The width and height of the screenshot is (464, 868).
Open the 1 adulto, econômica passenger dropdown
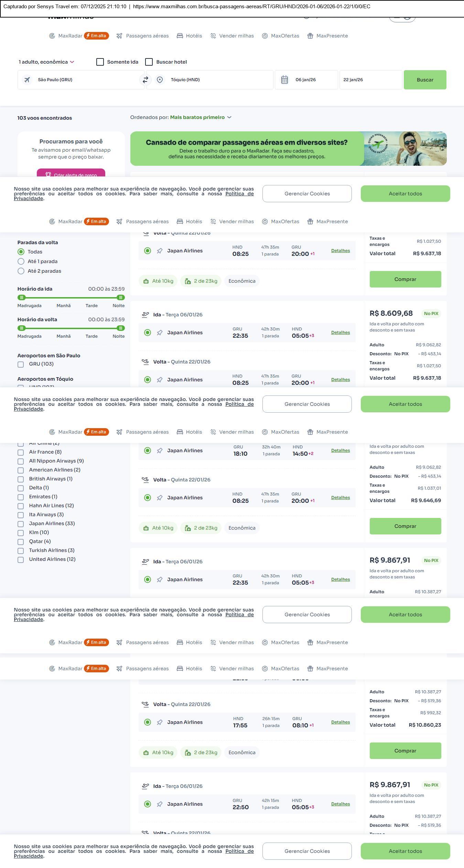coord(46,62)
